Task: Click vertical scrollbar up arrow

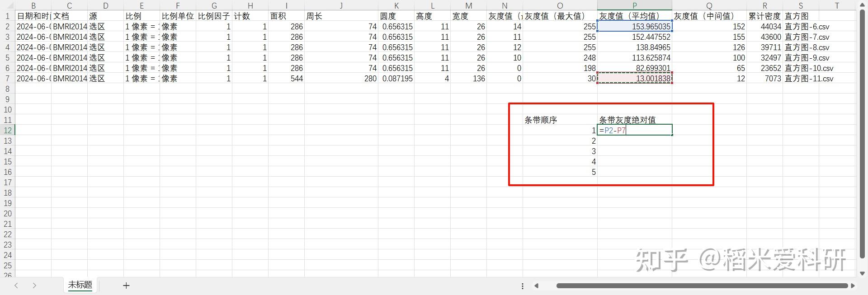Action: coord(862,5)
